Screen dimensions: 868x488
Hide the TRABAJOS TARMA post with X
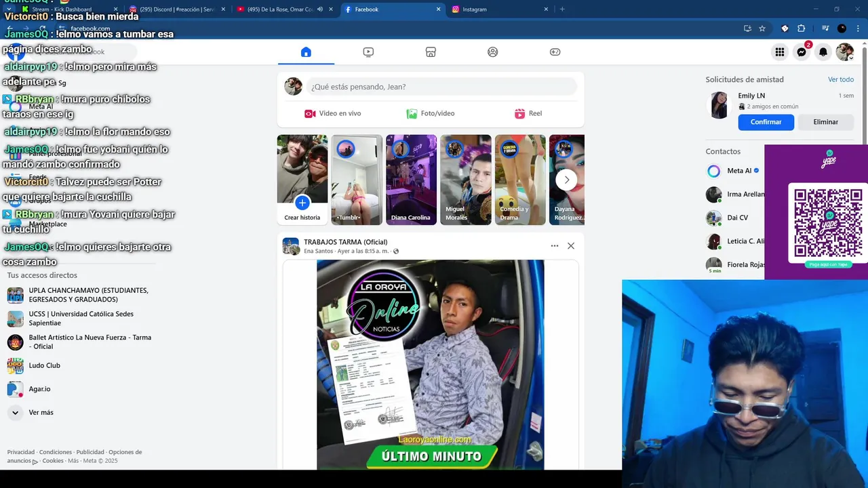click(x=571, y=246)
